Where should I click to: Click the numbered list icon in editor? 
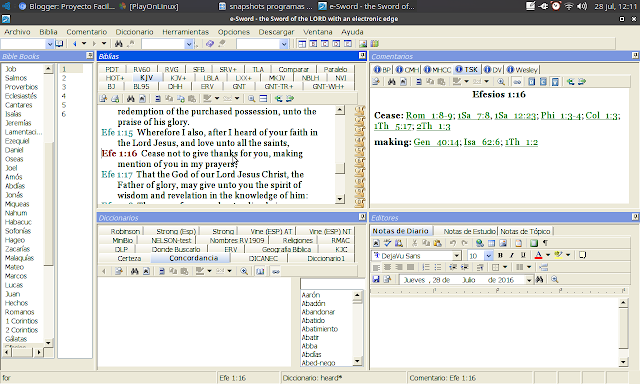[x=426, y=267]
